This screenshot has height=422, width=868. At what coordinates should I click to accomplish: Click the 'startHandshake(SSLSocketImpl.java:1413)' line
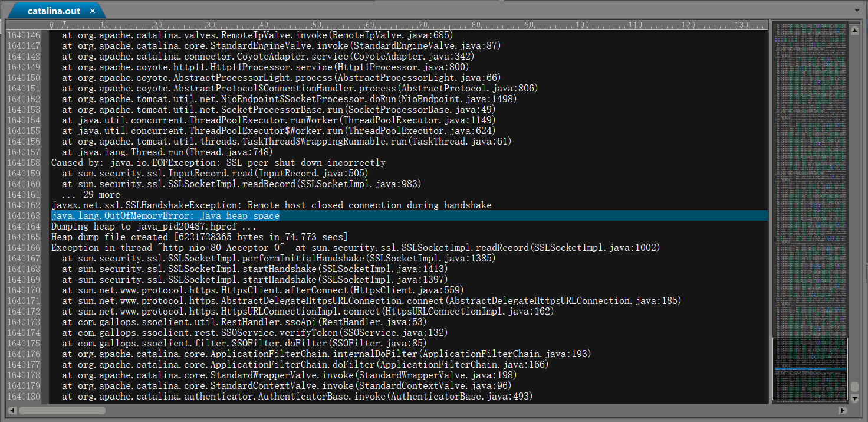(255, 269)
